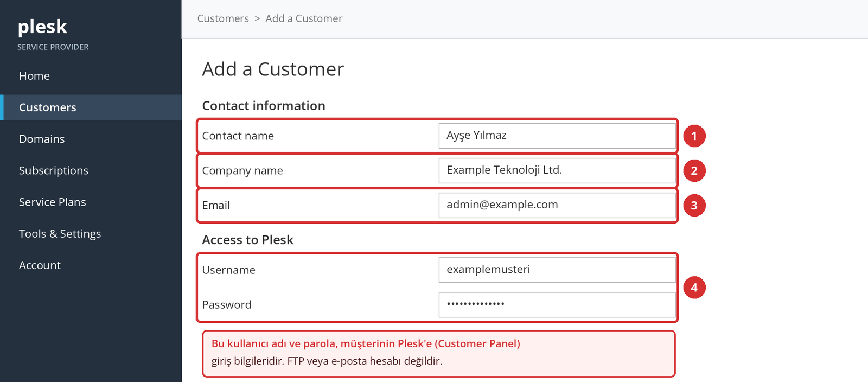Click the Add a Customer breadcrumb
Screen dimensions: 868x382
(304, 18)
